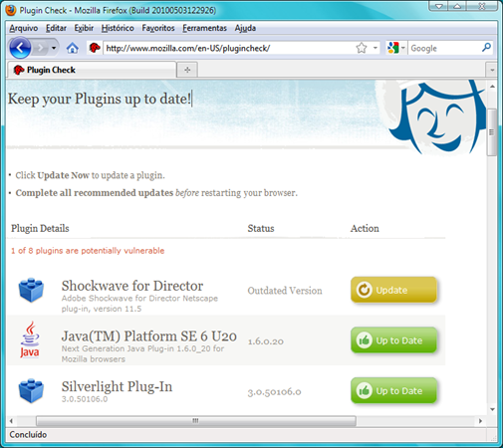Open the Exibir menu
503x448 pixels.
click(84, 28)
